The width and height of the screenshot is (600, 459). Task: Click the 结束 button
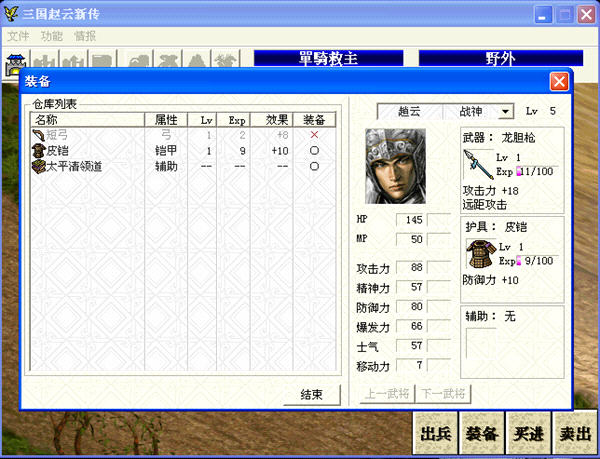311,394
